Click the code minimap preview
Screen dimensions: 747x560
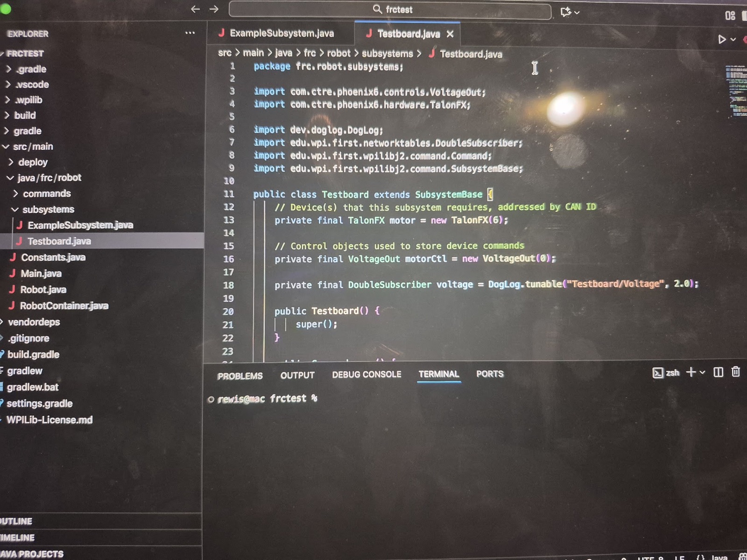pyautogui.click(x=736, y=91)
